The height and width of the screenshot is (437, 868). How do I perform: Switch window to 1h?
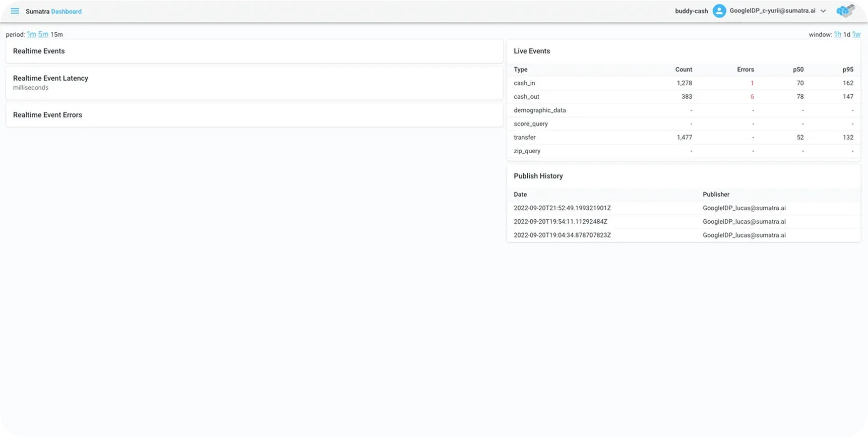[837, 34]
